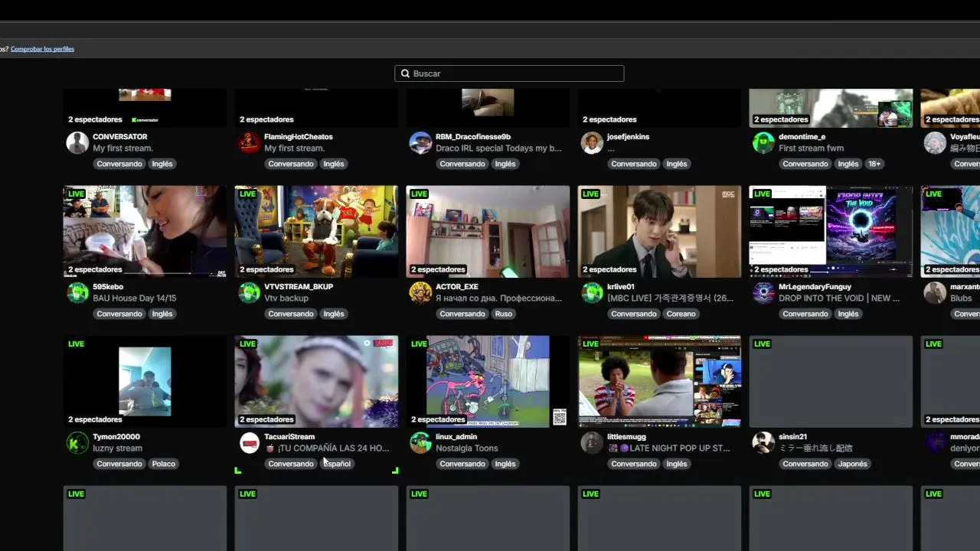Open TacuariStream's white avatar icon
The image size is (980, 551).
pyautogui.click(x=249, y=442)
